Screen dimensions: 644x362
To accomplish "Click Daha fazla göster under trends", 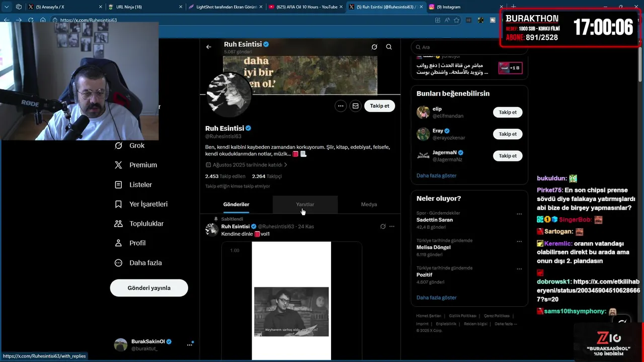I will point(436,298).
